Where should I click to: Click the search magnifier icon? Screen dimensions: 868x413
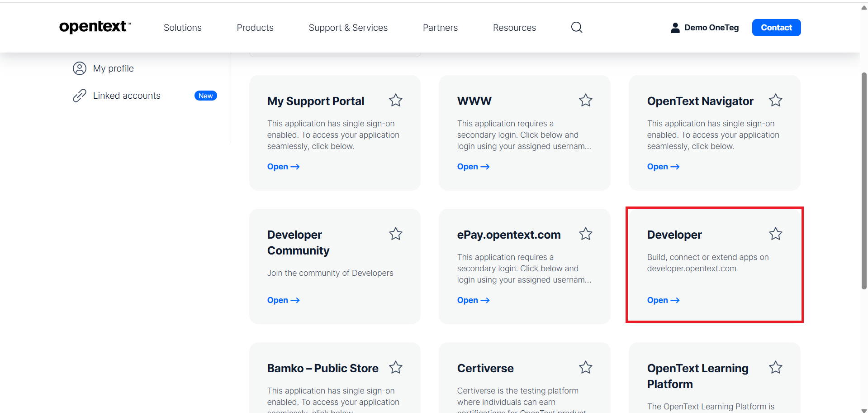(576, 28)
